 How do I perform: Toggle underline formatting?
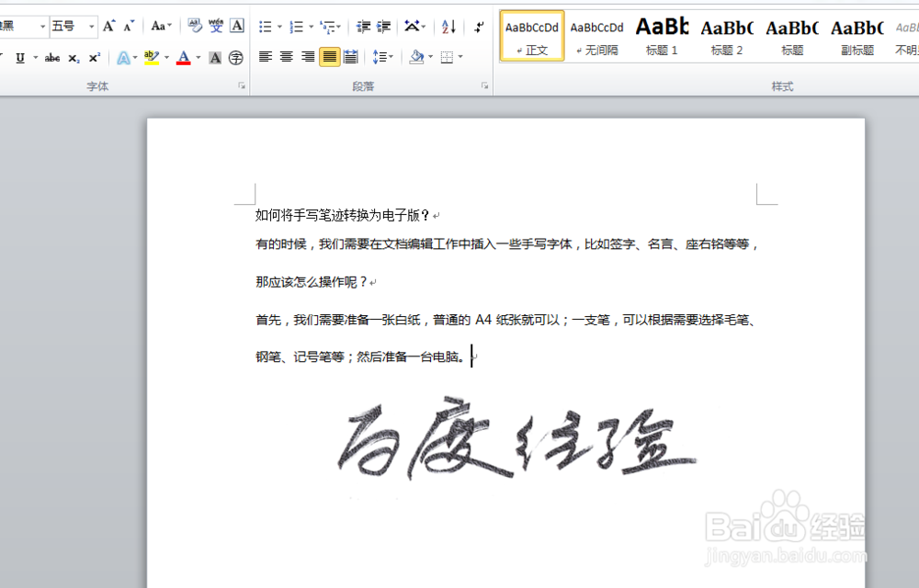20,57
